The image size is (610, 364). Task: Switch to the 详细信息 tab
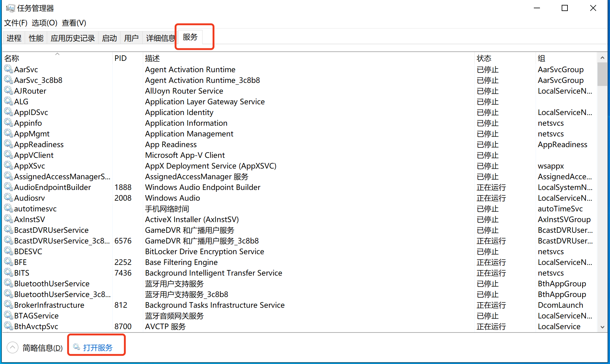point(160,38)
